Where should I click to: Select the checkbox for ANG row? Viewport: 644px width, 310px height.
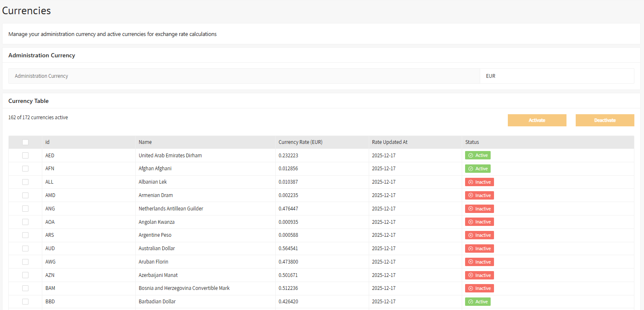point(26,209)
